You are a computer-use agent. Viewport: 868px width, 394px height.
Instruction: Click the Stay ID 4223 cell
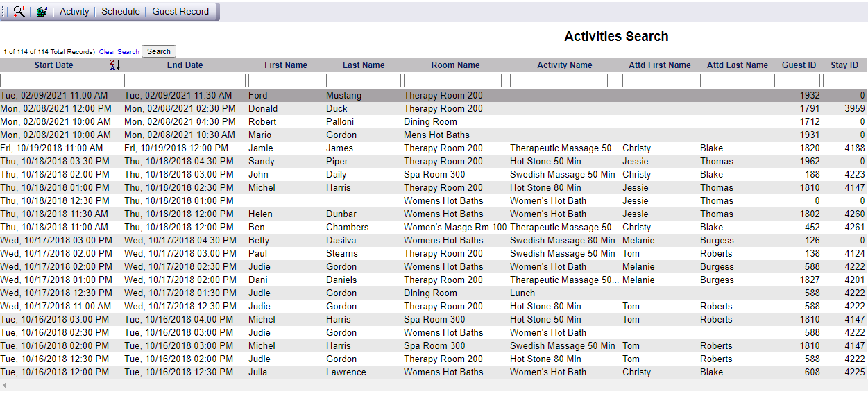pyautogui.click(x=855, y=174)
